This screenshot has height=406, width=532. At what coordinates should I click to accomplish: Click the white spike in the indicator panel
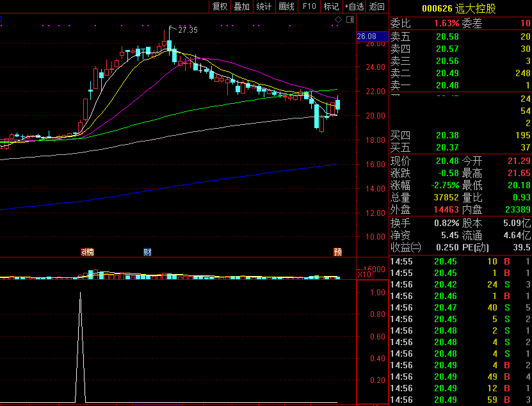tap(81, 346)
